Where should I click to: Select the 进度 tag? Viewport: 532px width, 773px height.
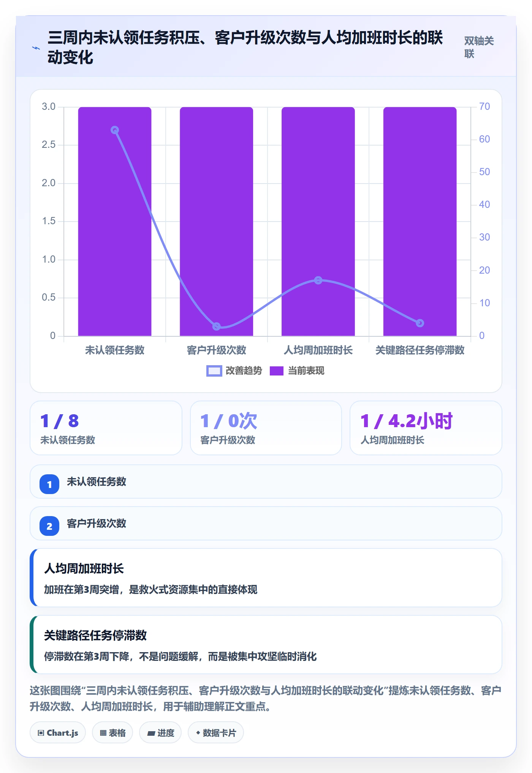[160, 733]
